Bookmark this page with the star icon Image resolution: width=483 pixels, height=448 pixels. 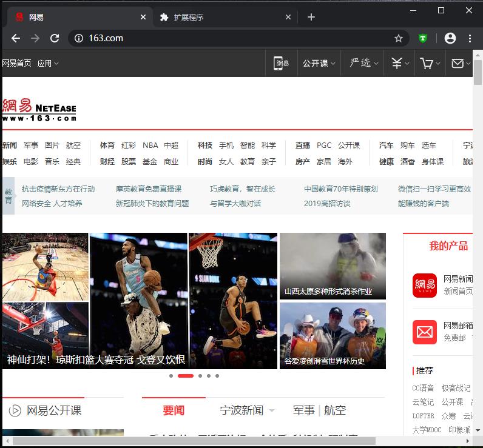click(399, 38)
